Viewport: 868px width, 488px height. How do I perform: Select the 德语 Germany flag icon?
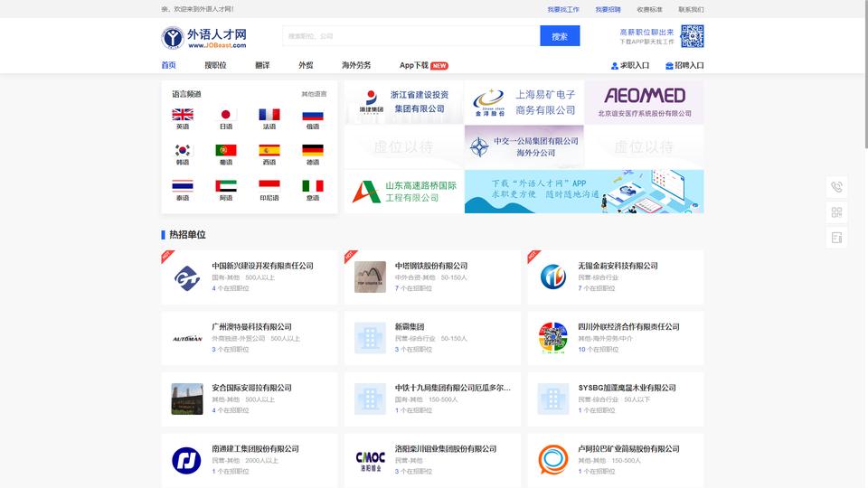(313, 150)
